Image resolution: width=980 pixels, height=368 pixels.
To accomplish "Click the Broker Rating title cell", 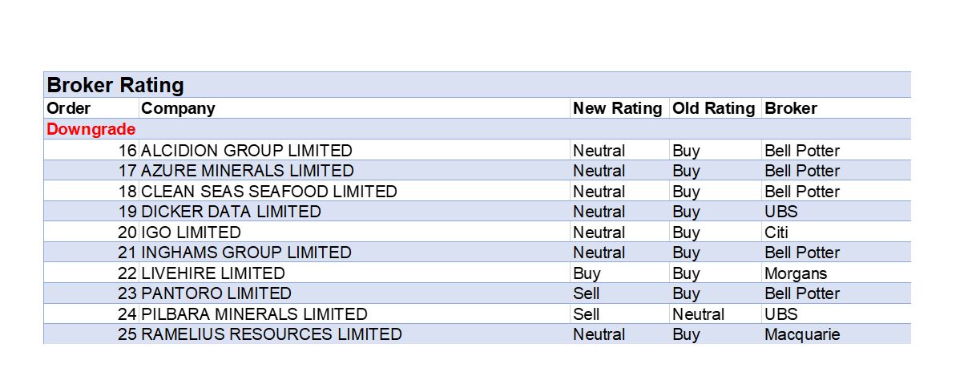I will click(x=115, y=85).
